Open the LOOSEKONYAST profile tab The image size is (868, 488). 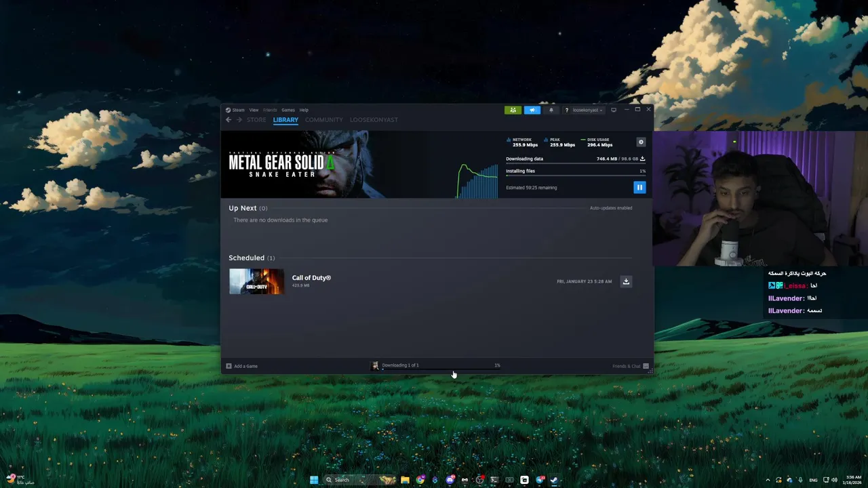pyautogui.click(x=374, y=120)
